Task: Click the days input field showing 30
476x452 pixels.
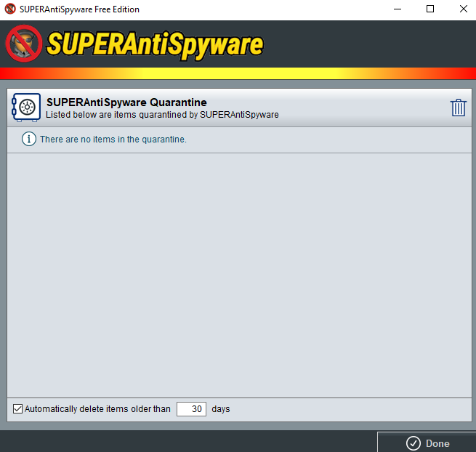Action: 191,409
